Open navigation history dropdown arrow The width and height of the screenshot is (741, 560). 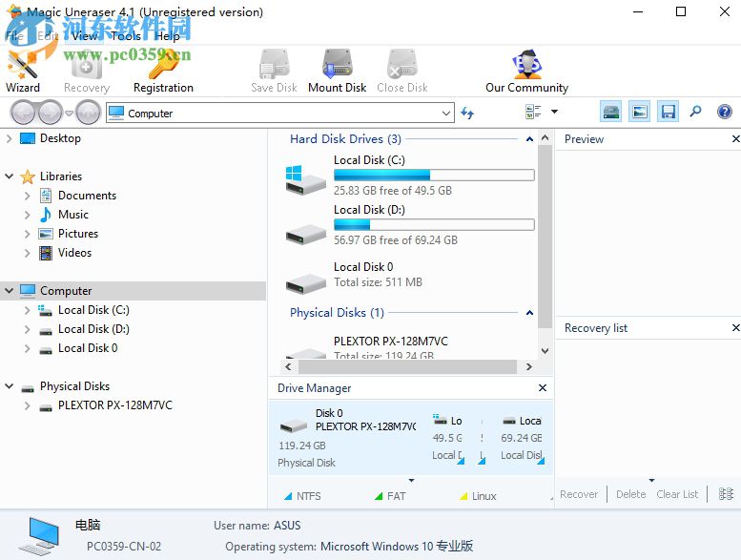pyautogui.click(x=69, y=113)
